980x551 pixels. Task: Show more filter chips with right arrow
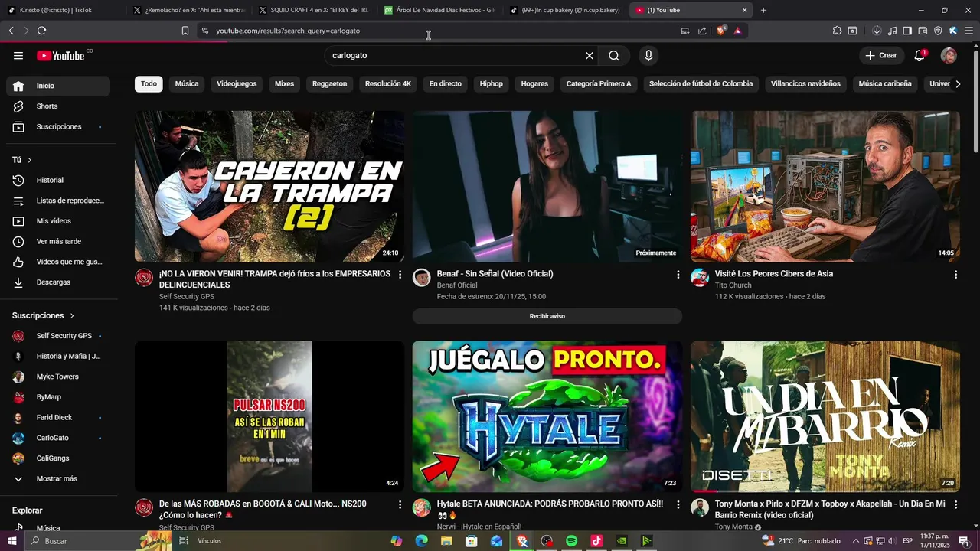(958, 84)
